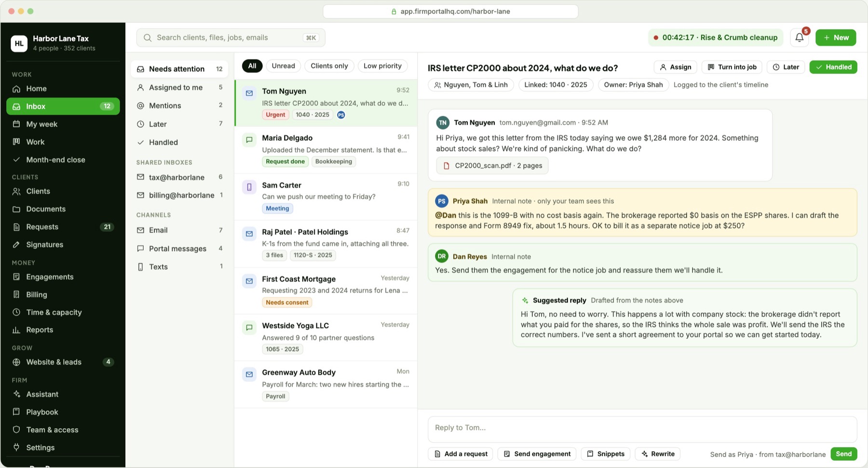This screenshot has width=868, height=468.
Task: Click the Assign button
Action: [x=675, y=67]
